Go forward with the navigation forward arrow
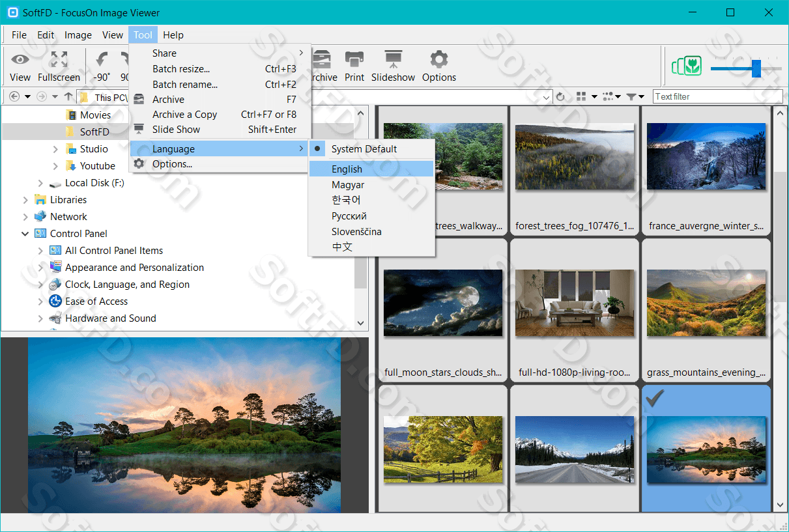The image size is (789, 532). pyautogui.click(x=42, y=96)
